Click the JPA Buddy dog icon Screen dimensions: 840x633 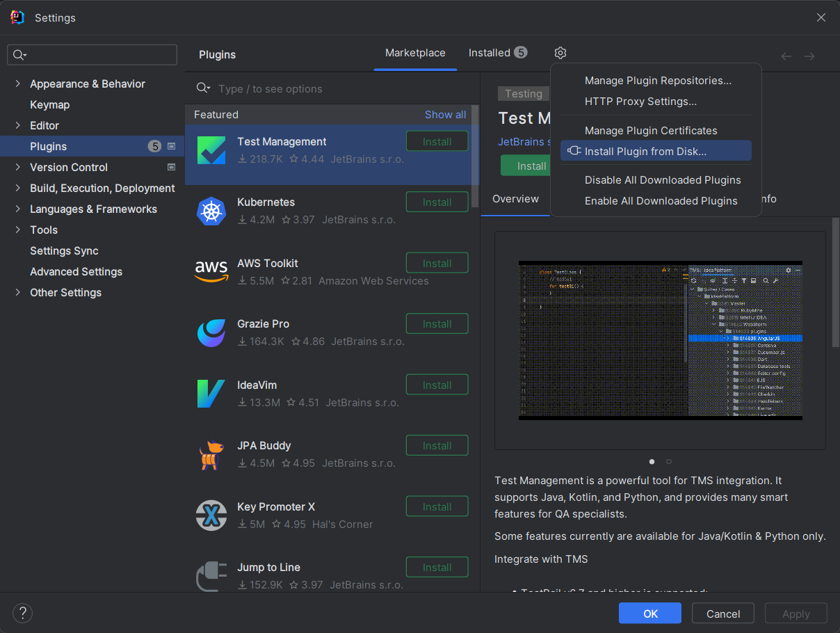tap(211, 455)
